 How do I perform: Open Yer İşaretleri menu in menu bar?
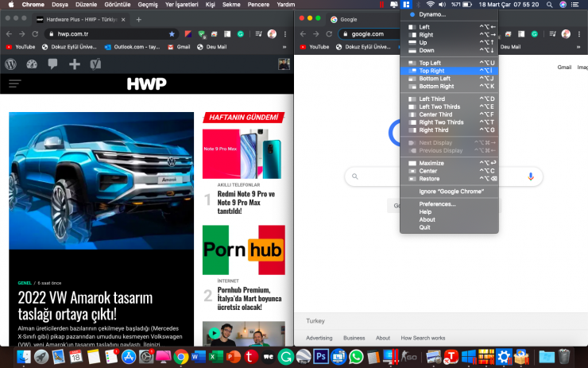[x=181, y=5]
